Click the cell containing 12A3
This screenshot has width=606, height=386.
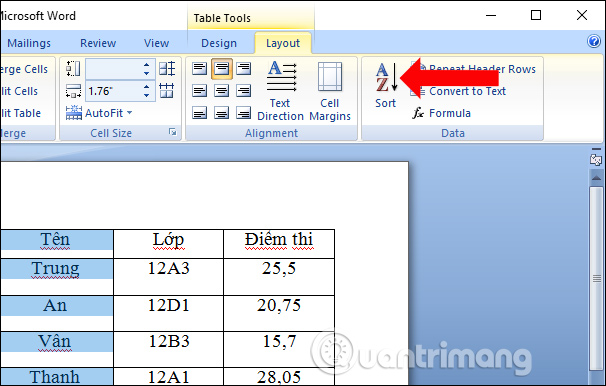coord(169,277)
